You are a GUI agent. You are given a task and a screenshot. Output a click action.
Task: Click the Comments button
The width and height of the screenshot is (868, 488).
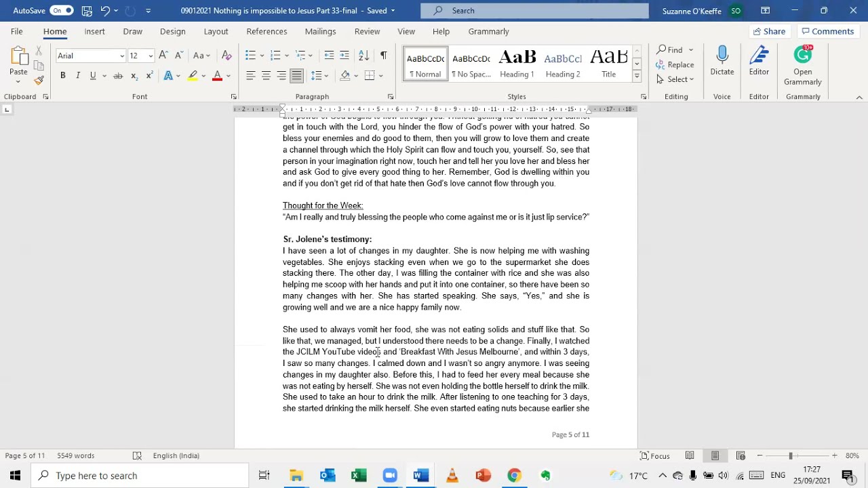[x=827, y=31]
